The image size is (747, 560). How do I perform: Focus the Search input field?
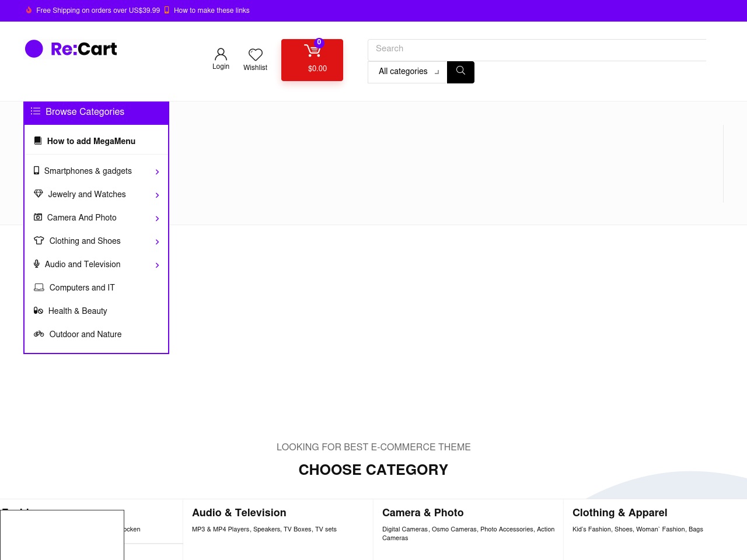tap(537, 50)
